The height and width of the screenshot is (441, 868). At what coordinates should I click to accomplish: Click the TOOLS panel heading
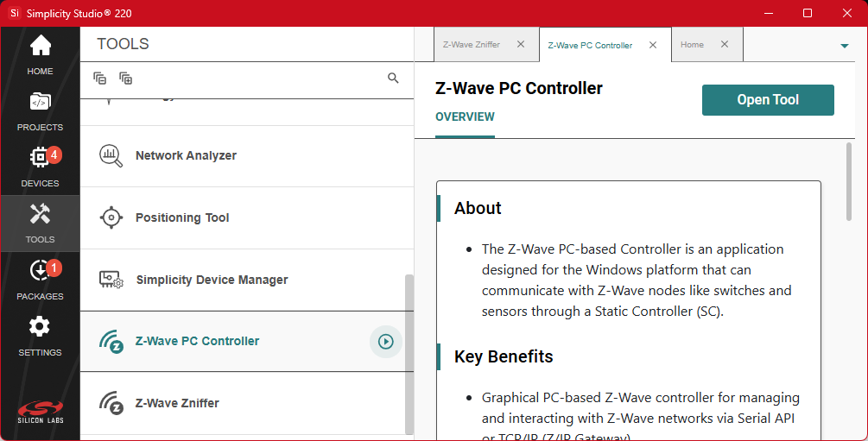click(x=123, y=44)
